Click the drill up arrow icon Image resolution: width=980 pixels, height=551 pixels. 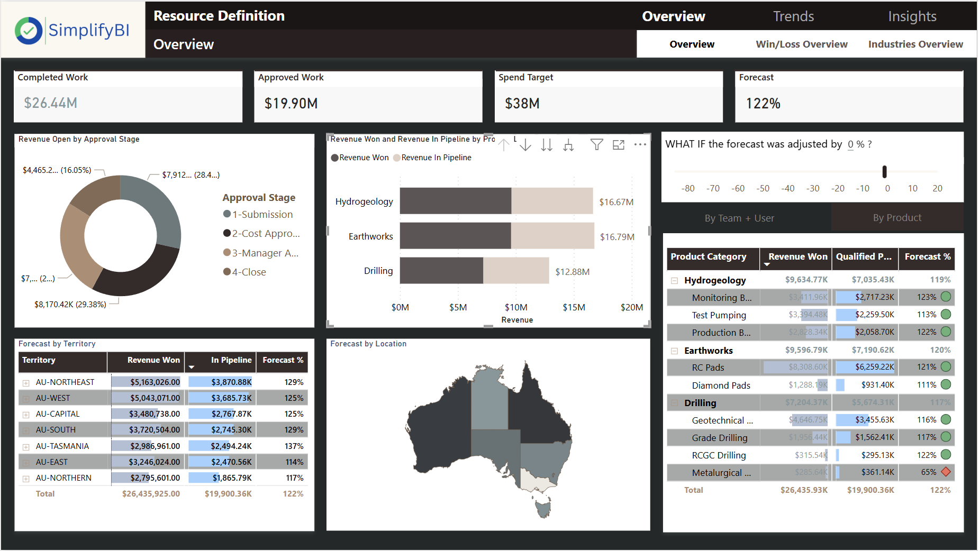(x=504, y=144)
